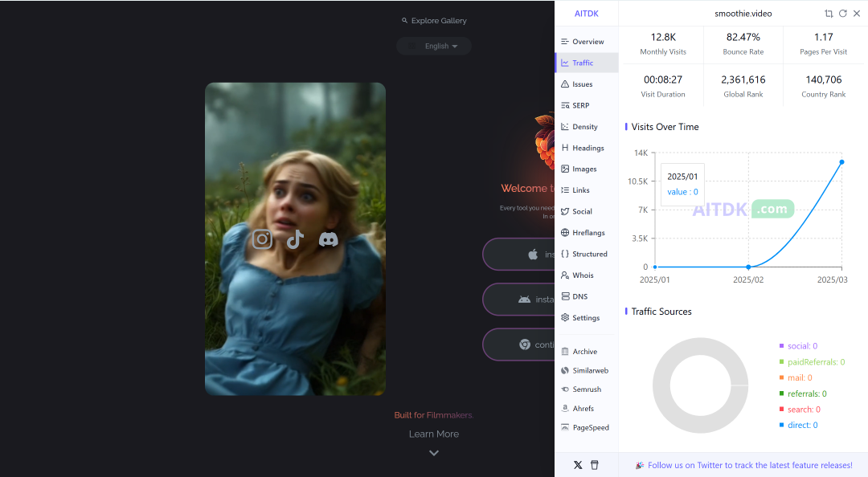Screen dimensions: 868x477
Task: Toggle the direct legend item
Action: (x=798, y=425)
